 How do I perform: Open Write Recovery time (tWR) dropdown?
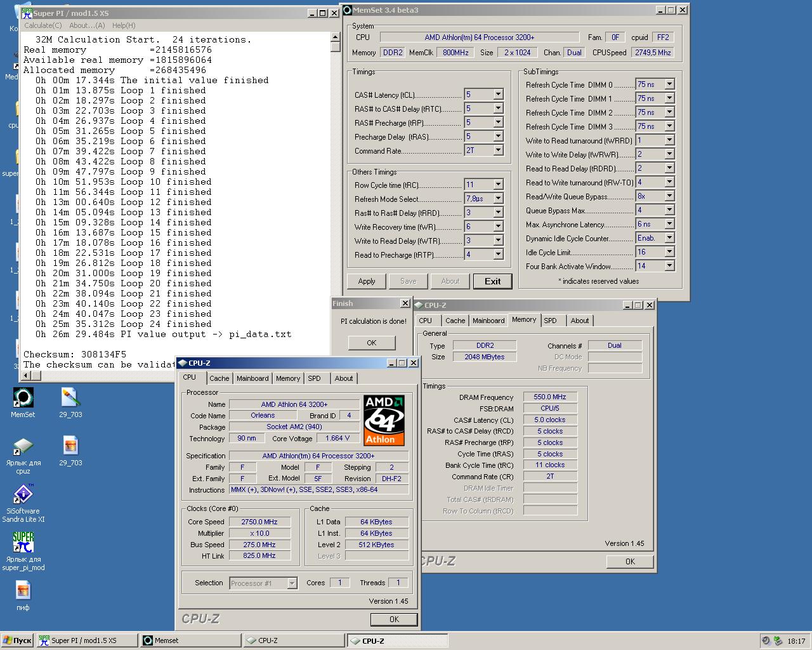coord(498,227)
